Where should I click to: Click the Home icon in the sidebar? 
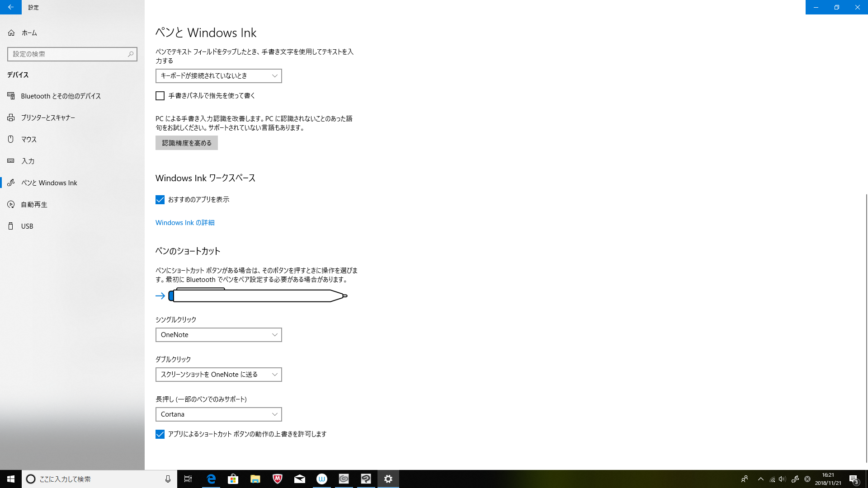(x=11, y=33)
